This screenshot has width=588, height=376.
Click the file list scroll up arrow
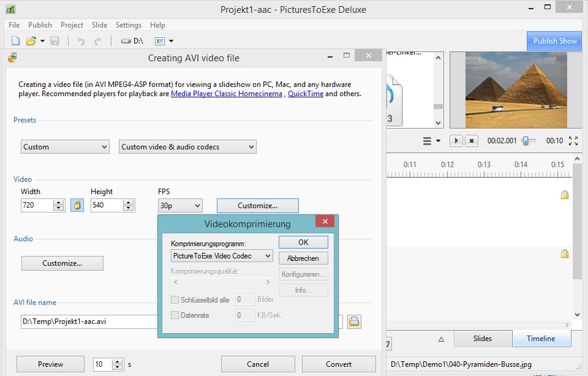pyautogui.click(x=438, y=58)
